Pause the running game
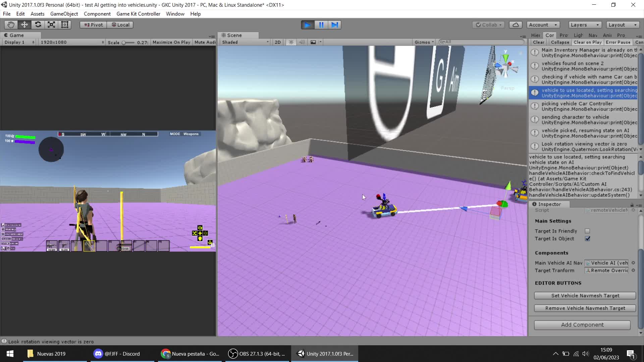644x362 pixels. (321, 25)
